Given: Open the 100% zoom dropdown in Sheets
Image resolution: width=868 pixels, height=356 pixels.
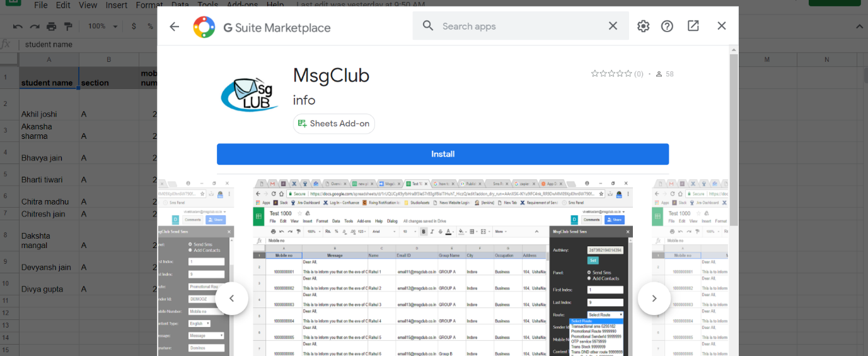Looking at the screenshot, I should click(101, 27).
